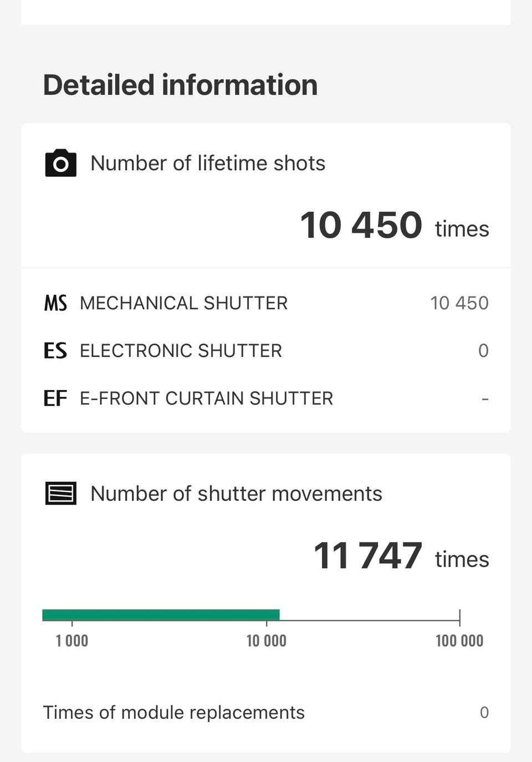
Task: Tap the electronic shutter count 0
Action: [483, 351]
